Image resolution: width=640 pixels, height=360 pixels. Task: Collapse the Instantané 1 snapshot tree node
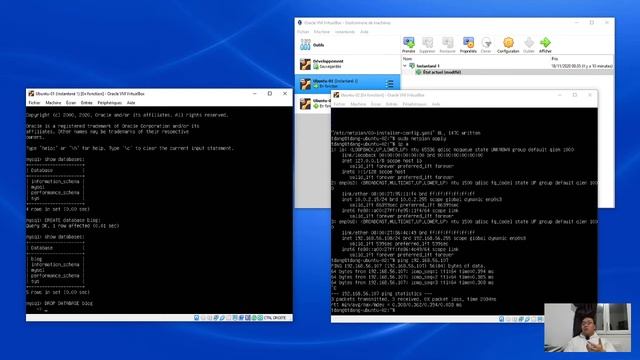pos(405,66)
